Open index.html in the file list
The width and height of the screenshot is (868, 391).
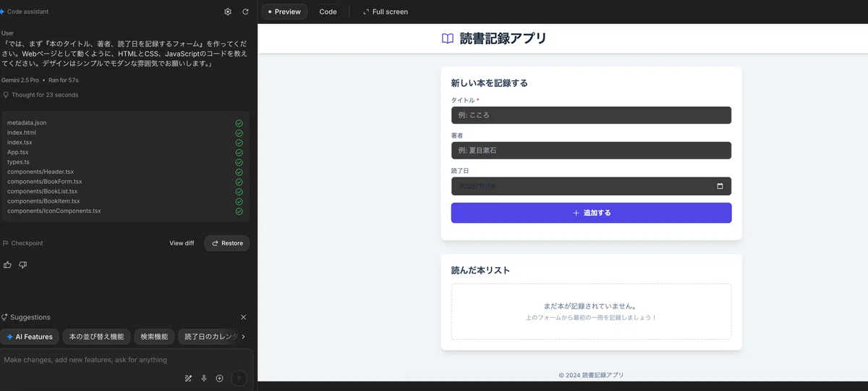[22, 133]
